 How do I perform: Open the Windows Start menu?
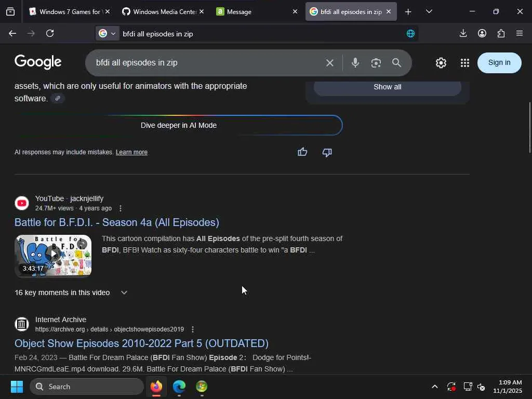(x=17, y=387)
